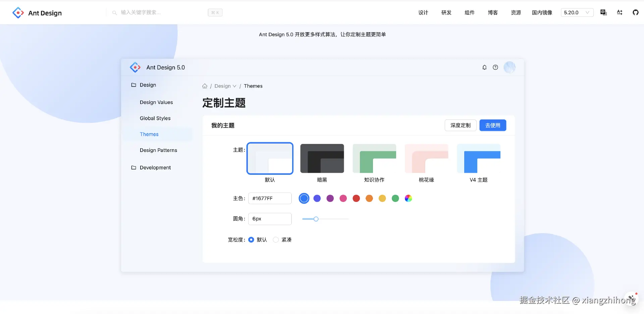Viewport: 644px width, 314px height.
Task: Click the notification bell icon
Action: point(484,67)
